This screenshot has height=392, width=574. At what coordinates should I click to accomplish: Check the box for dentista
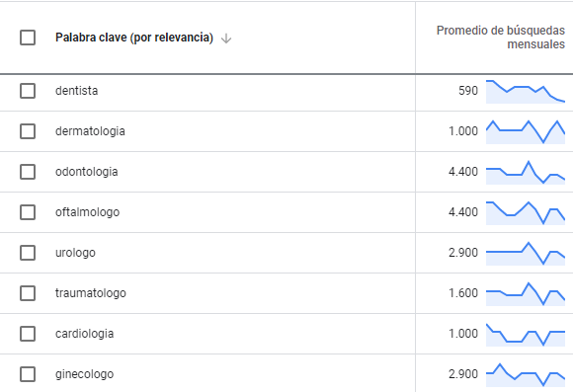(28, 91)
